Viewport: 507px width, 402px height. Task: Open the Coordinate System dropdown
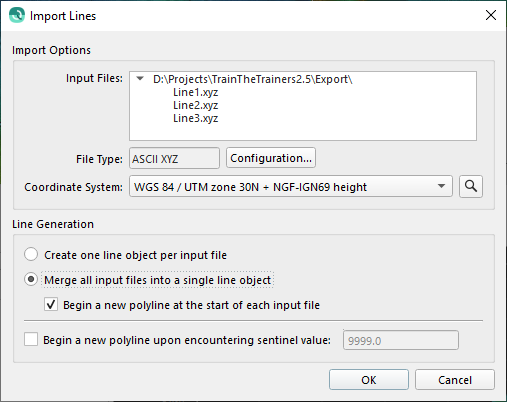coord(291,186)
